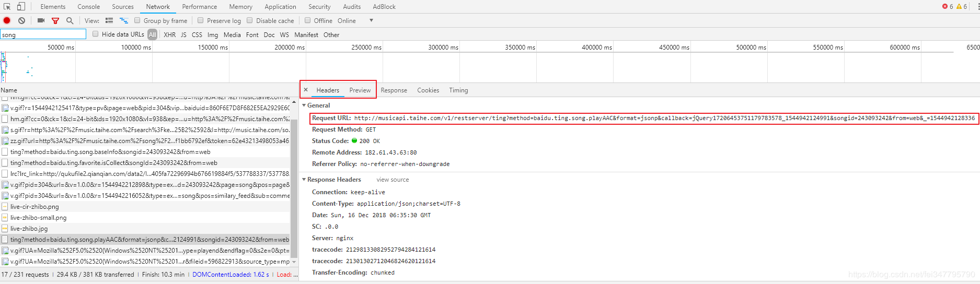Toggle the waterfall overview view icon
The width and height of the screenshot is (980, 284).
click(x=124, y=20)
